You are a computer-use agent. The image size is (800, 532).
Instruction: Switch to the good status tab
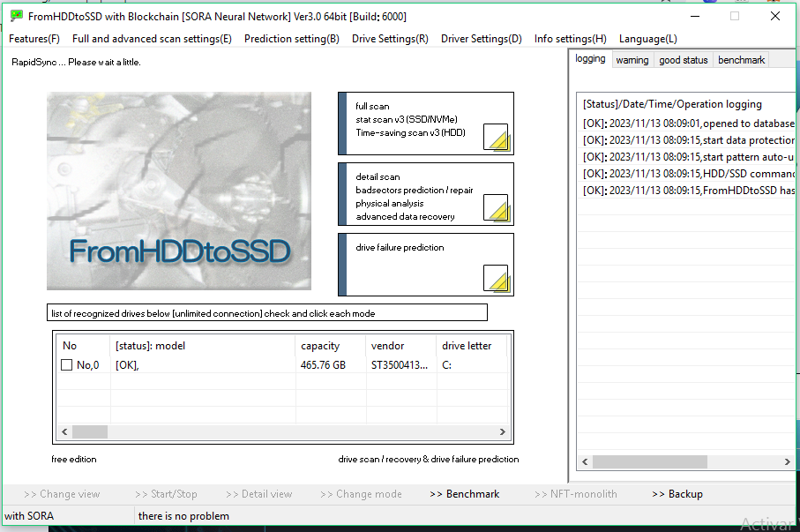[684, 60]
